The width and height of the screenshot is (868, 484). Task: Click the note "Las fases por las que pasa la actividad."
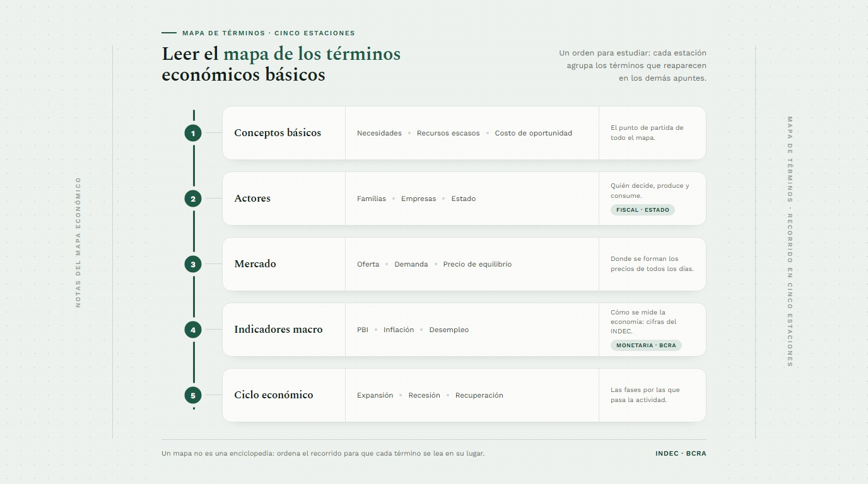click(x=645, y=395)
